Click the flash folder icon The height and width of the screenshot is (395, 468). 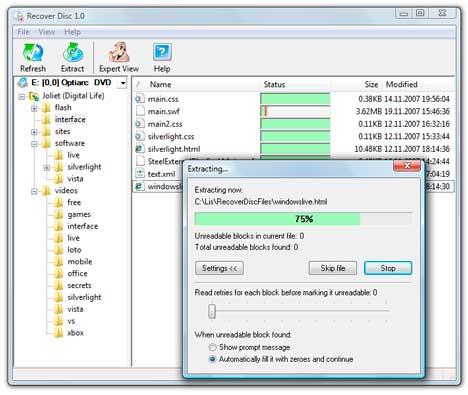point(46,108)
